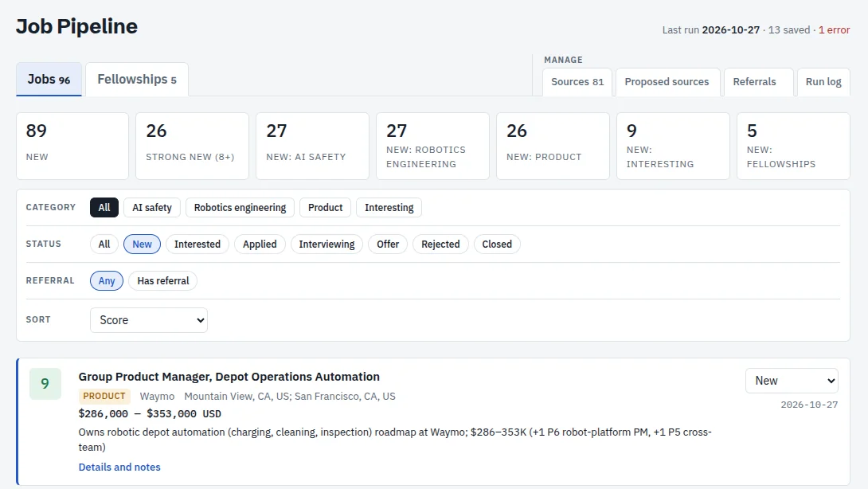Select the New status filter
The image size is (868, 489).
142,244
